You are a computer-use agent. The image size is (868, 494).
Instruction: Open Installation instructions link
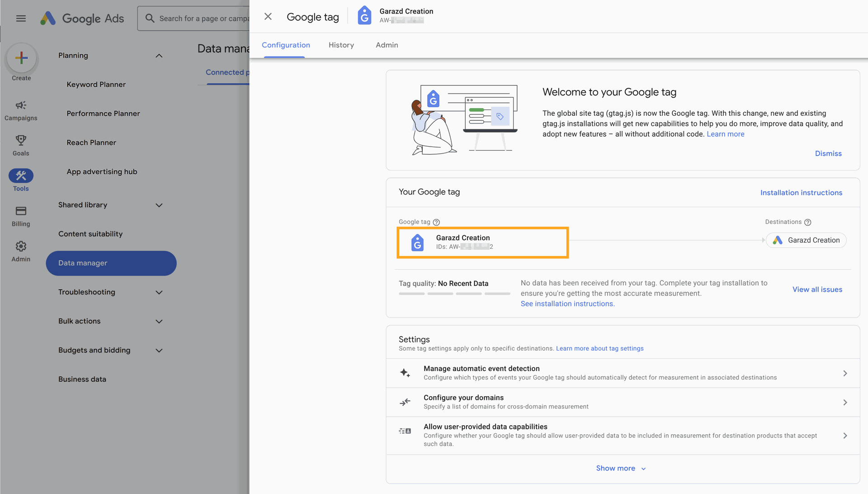[x=801, y=193]
